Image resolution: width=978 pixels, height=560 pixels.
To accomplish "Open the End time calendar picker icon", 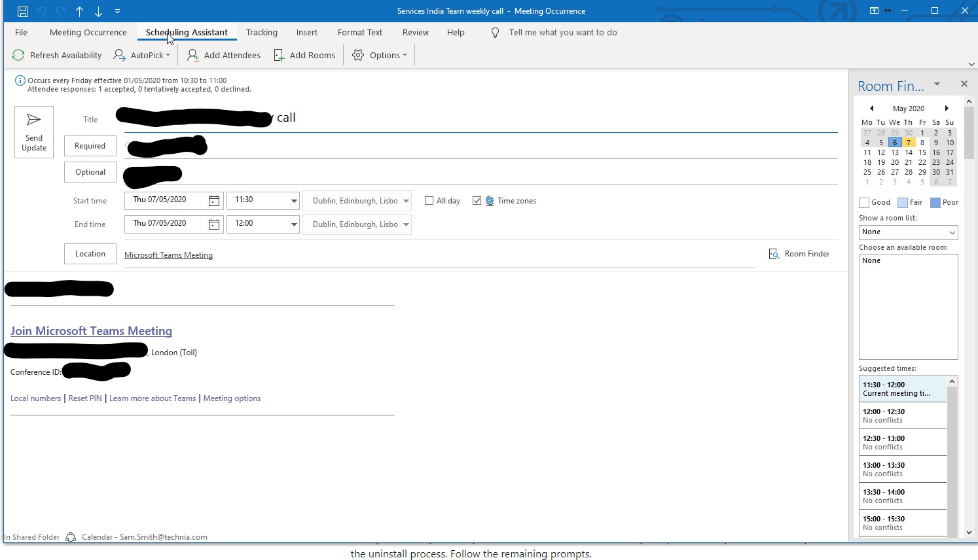I will [x=214, y=224].
